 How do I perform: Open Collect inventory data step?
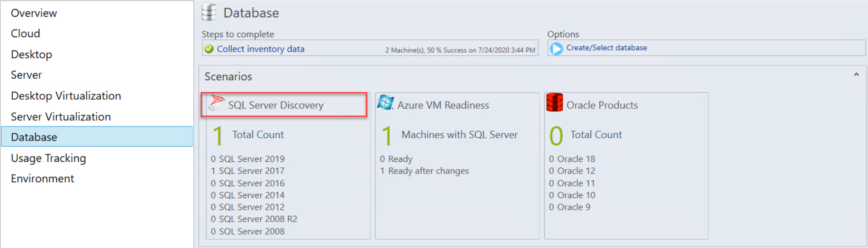[x=261, y=49]
